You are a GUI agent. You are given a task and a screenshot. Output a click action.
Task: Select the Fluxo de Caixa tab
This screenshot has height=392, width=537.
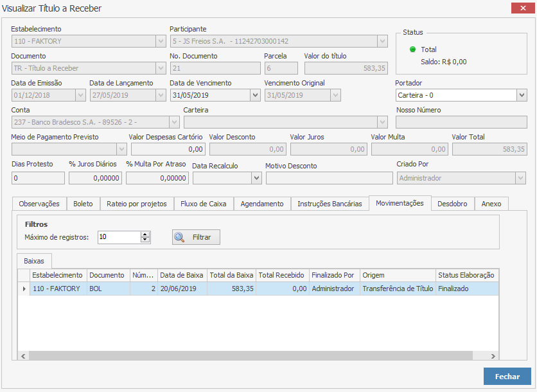(204, 204)
